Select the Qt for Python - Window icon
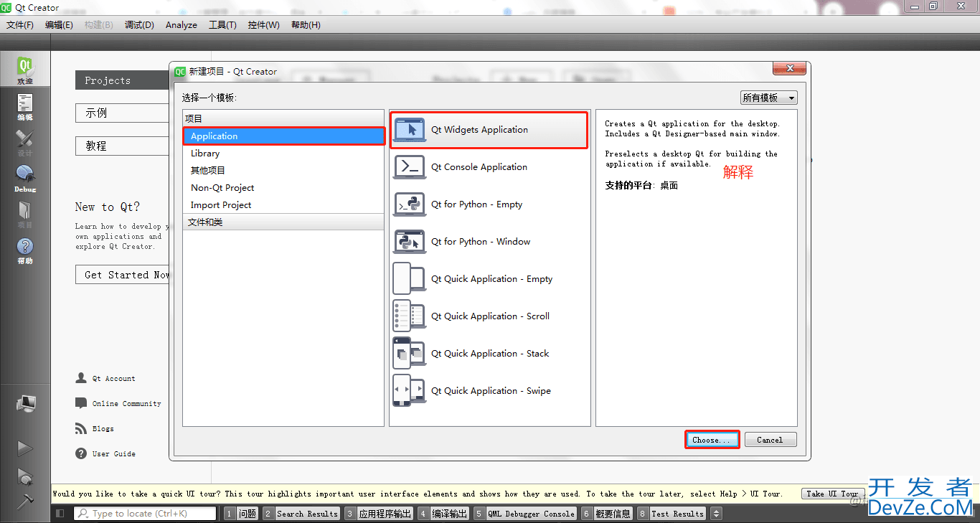 click(410, 242)
